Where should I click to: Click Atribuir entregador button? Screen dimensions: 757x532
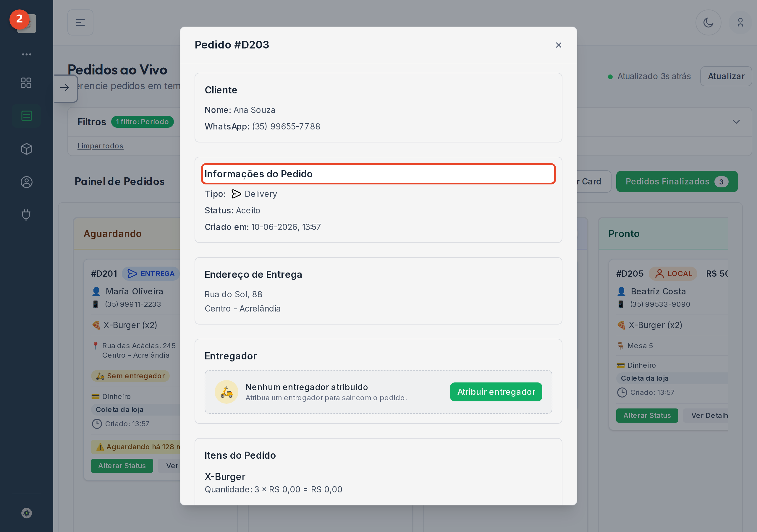click(x=496, y=392)
